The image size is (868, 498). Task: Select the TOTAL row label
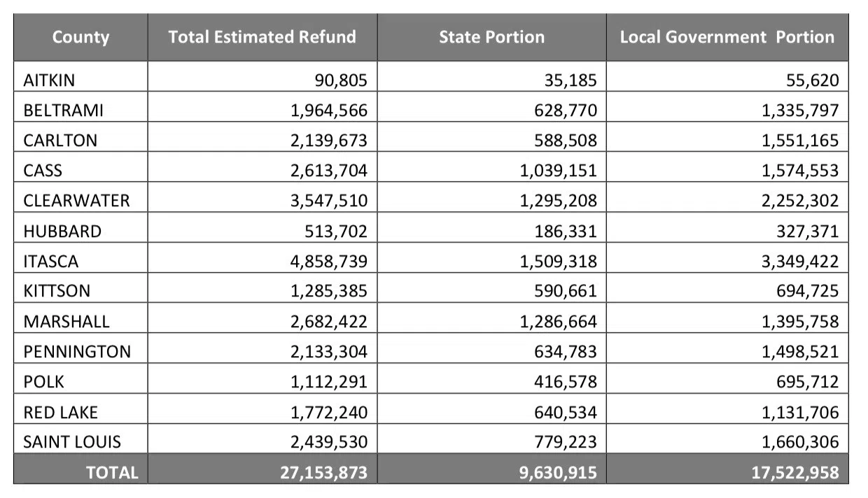coord(112,473)
